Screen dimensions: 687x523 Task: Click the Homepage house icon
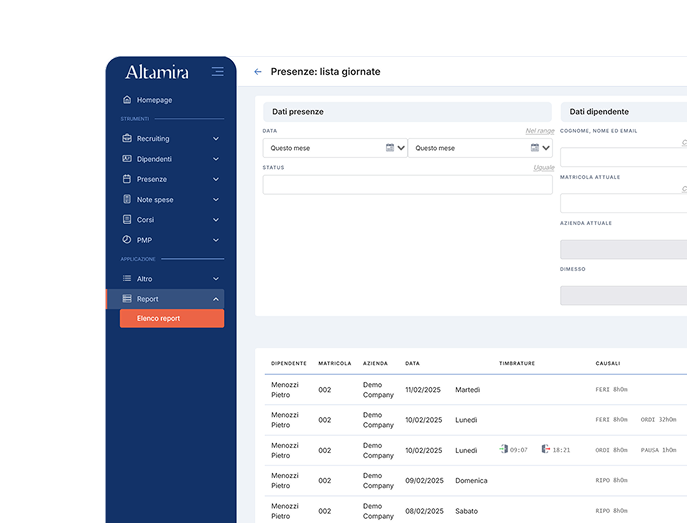pos(127,100)
